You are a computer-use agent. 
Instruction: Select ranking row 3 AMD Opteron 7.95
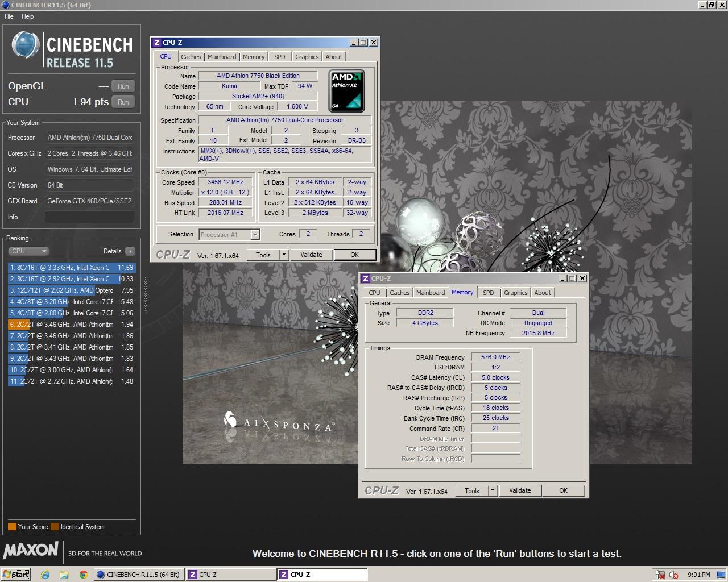(72, 290)
